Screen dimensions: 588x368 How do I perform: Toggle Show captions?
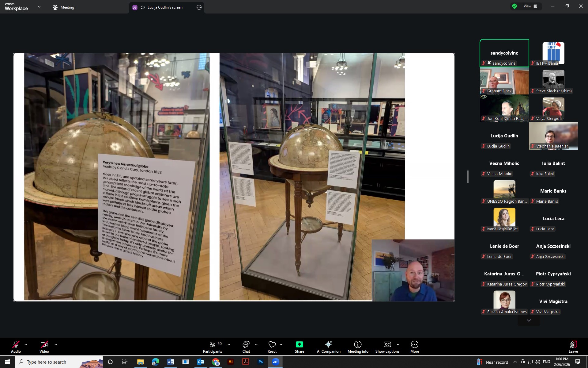click(387, 347)
